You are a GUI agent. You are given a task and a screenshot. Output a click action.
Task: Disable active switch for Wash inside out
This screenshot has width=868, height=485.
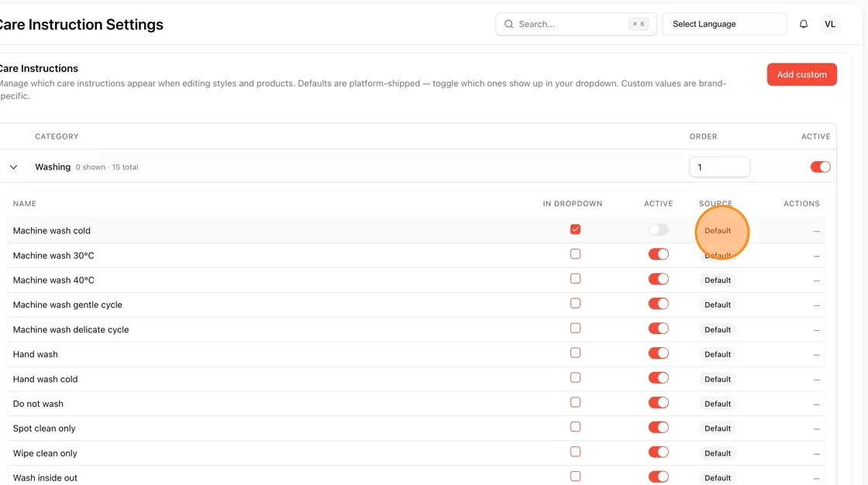658,476
